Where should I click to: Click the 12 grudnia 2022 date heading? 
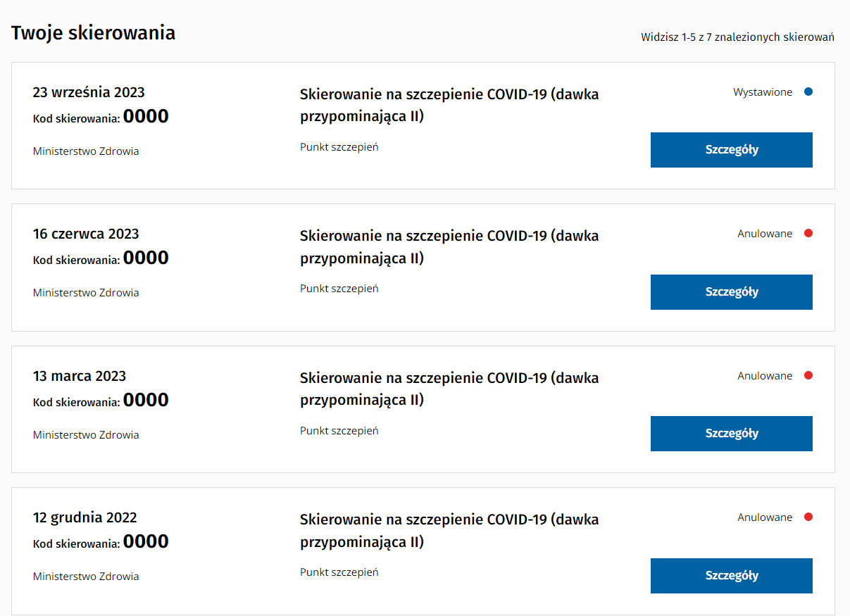click(x=85, y=517)
